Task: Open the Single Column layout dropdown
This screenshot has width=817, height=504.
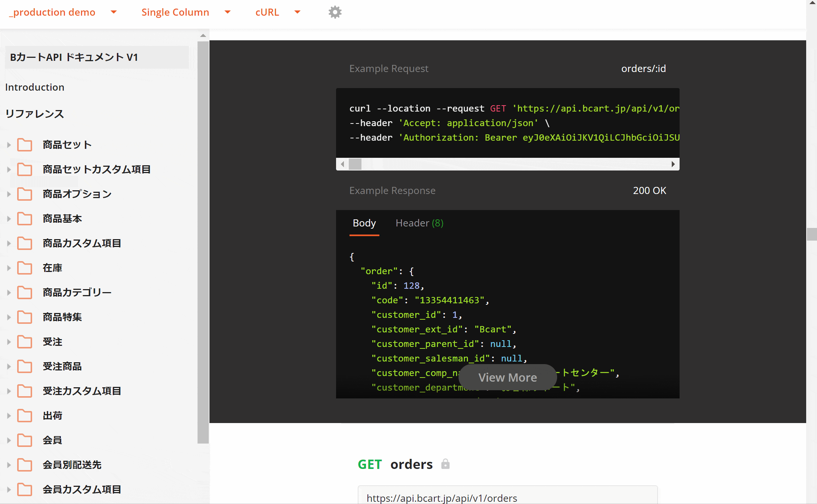Action: 186,12
